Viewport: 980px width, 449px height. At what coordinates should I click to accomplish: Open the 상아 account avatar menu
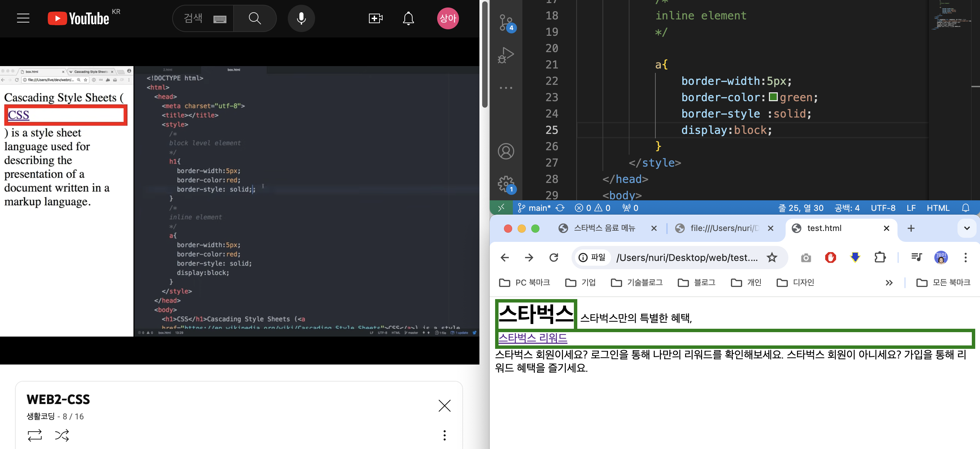coord(448,18)
